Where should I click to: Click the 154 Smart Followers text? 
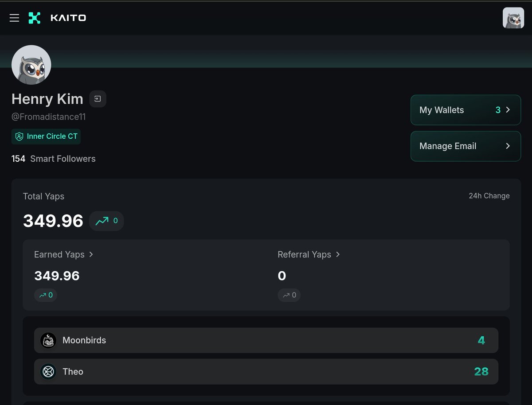(54, 159)
